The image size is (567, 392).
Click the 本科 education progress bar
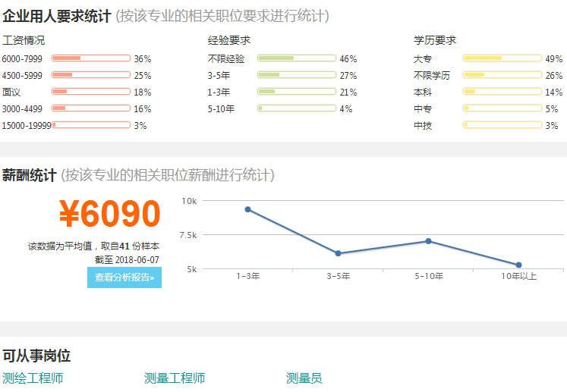(502, 92)
